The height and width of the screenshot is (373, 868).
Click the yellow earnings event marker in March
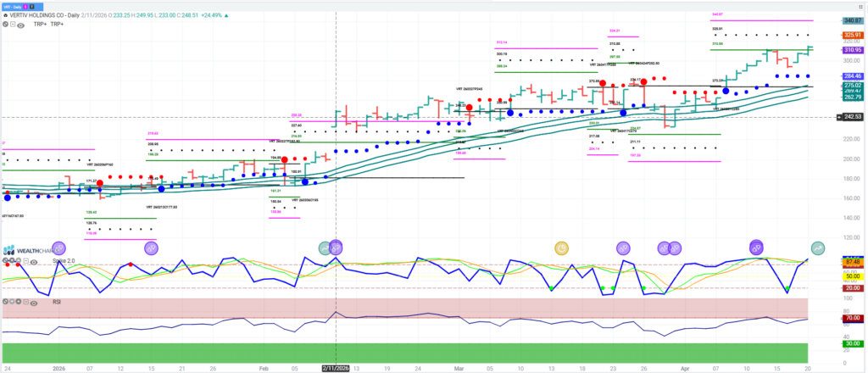(561, 248)
